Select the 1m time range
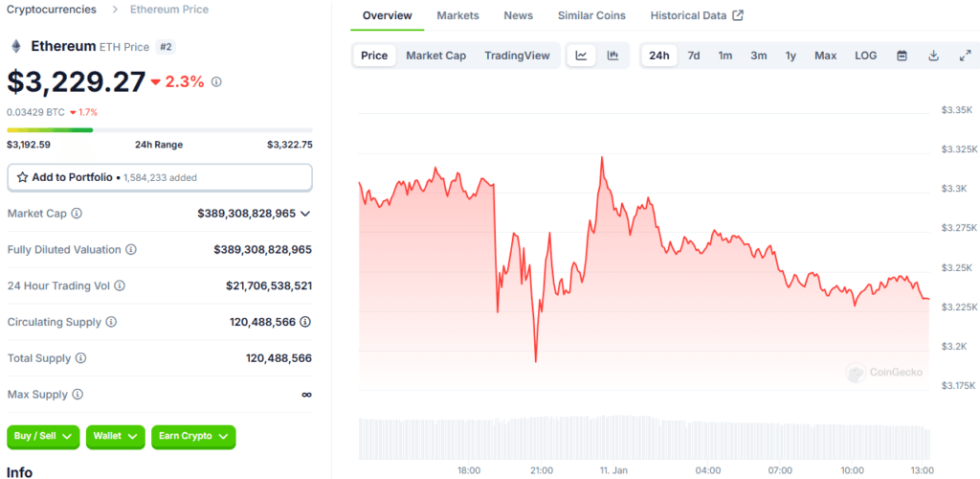 725,56
